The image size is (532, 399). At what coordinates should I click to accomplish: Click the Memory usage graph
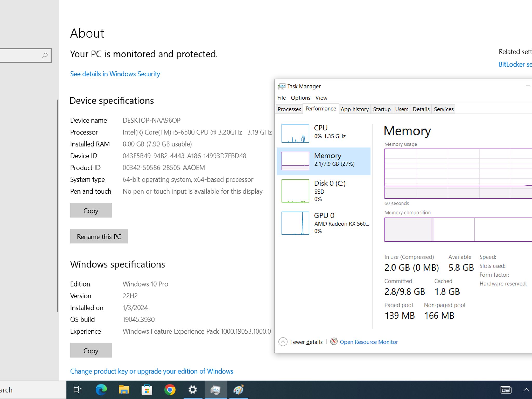[x=458, y=174]
